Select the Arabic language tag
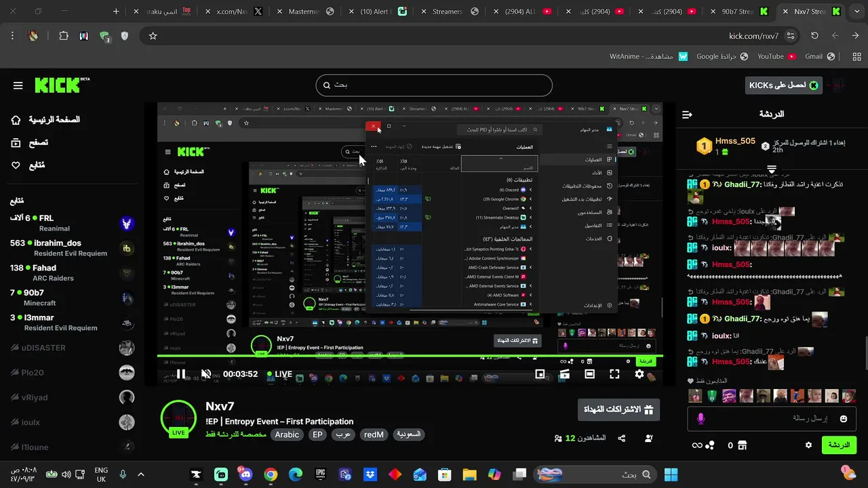The image size is (868, 488). point(287,434)
